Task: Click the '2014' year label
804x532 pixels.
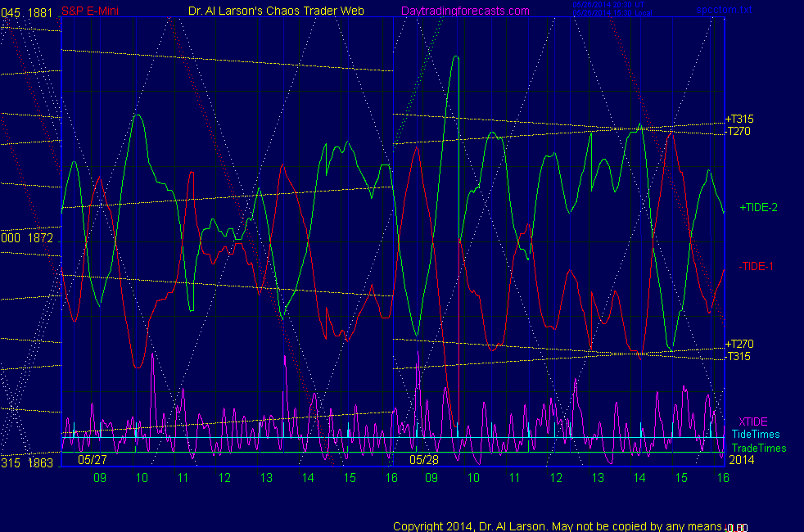Action: [x=742, y=460]
